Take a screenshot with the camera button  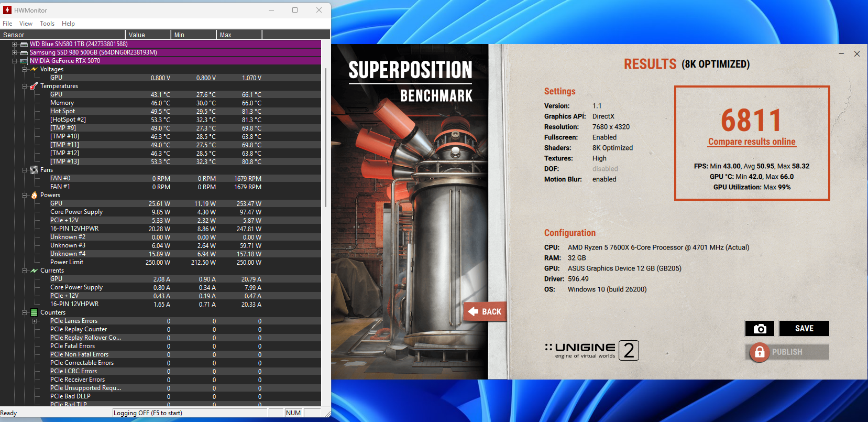760,328
